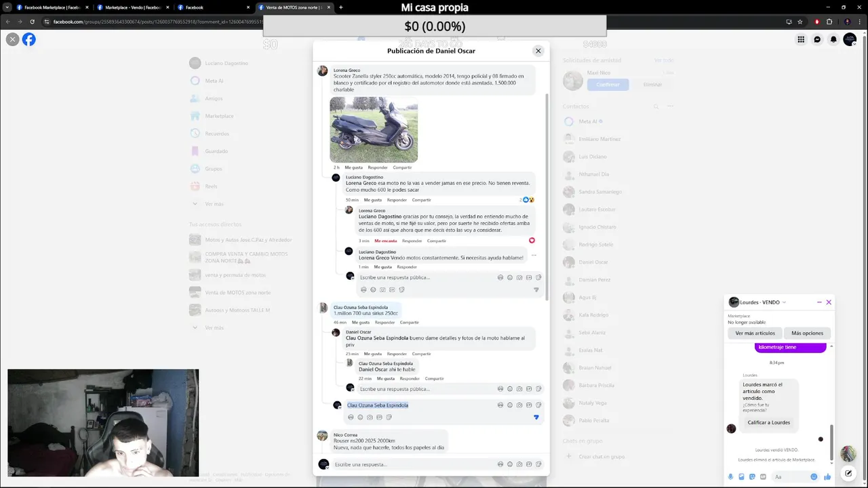Send the highlighted Clau Ozuna Seba Espindola reply
The width and height of the screenshot is (868, 488).
pyautogui.click(x=536, y=417)
